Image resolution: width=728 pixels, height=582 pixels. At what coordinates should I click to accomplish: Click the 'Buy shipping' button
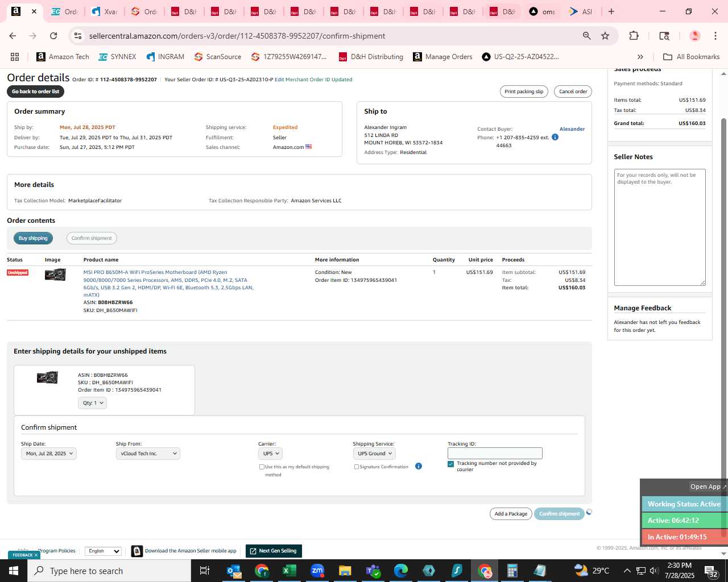33,238
